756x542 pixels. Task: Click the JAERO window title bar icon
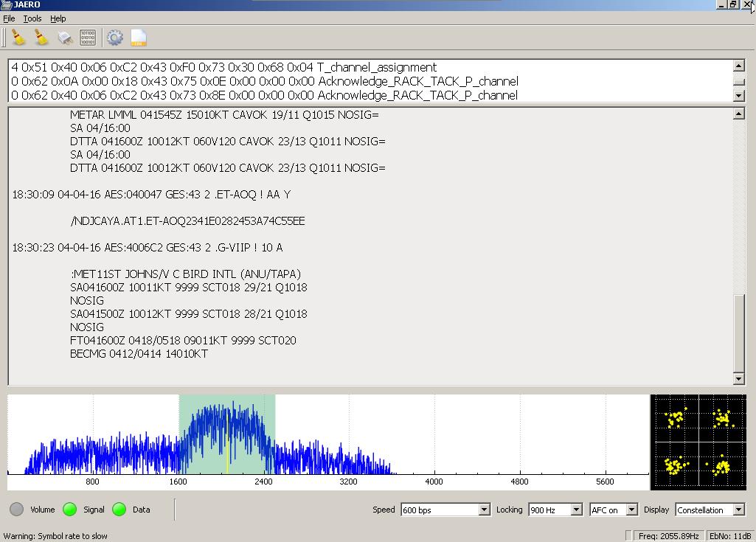point(7,4)
